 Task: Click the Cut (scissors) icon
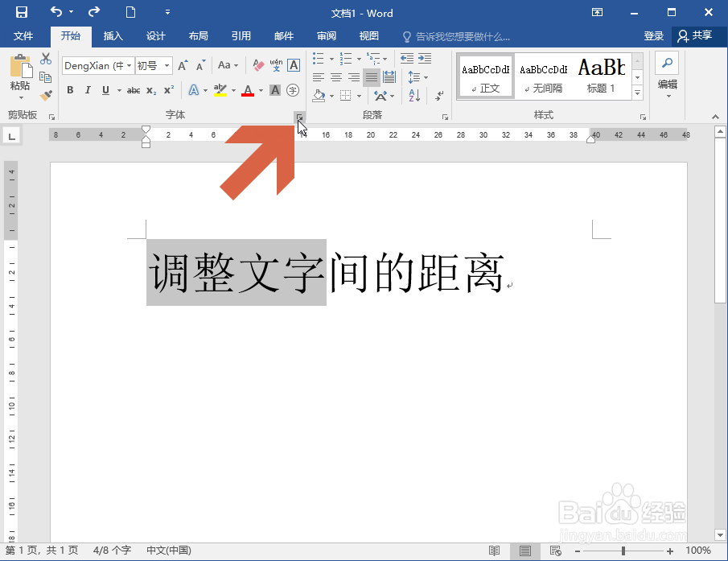tap(46, 59)
